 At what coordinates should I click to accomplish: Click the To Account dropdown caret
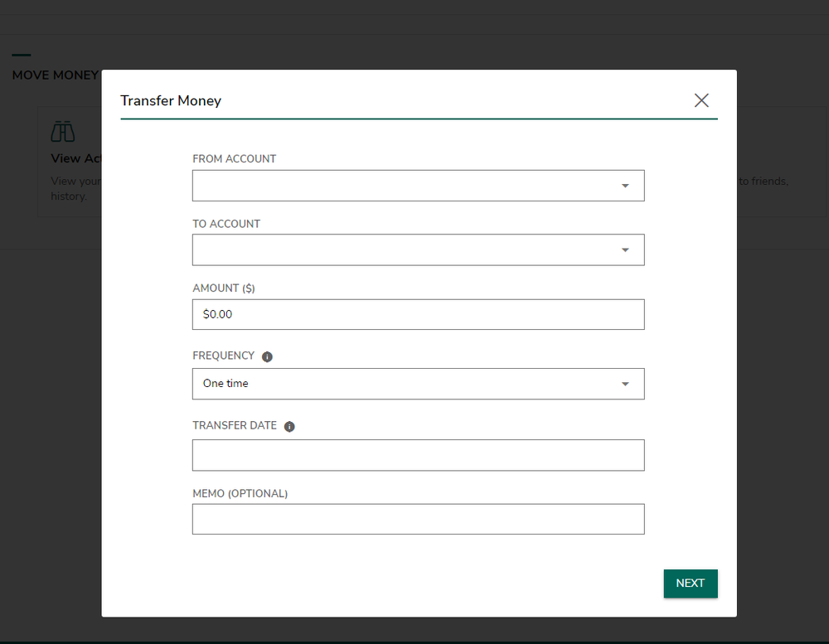point(625,249)
